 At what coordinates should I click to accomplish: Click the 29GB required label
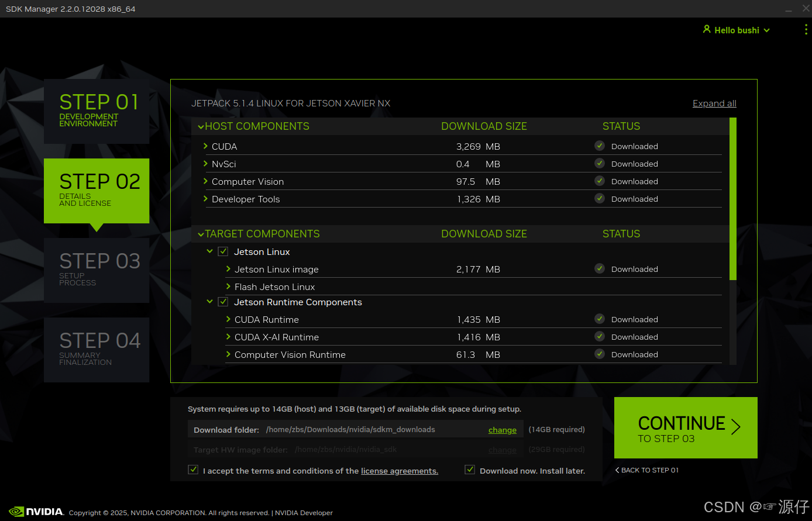coord(556,449)
